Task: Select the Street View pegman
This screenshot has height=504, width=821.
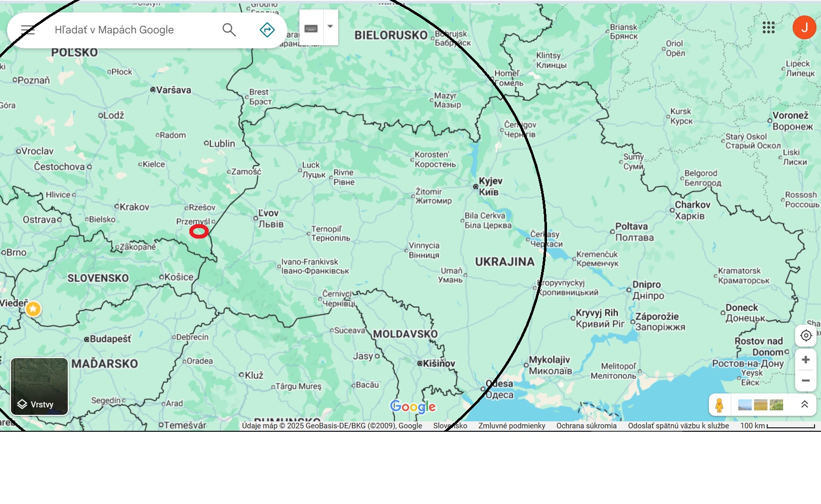Action: 719,405
